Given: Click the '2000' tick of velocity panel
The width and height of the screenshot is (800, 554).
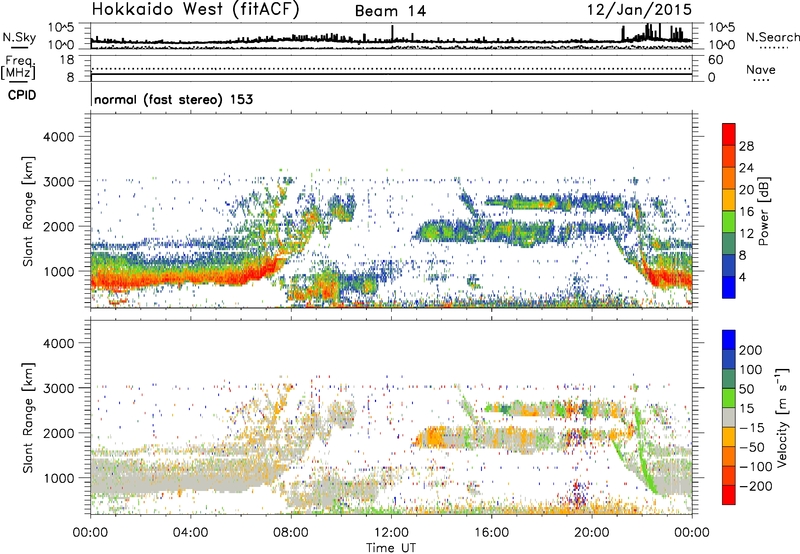Looking at the screenshot, I should pos(59,433).
